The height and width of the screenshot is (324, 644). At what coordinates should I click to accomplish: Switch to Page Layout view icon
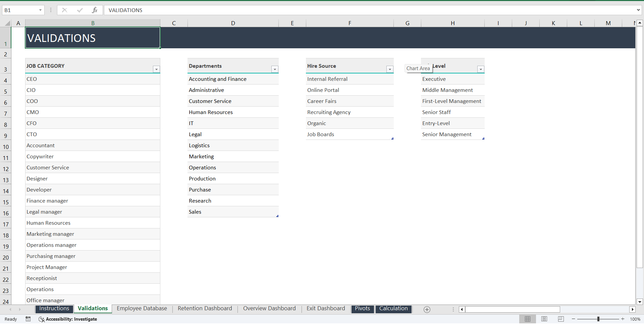[x=544, y=319]
